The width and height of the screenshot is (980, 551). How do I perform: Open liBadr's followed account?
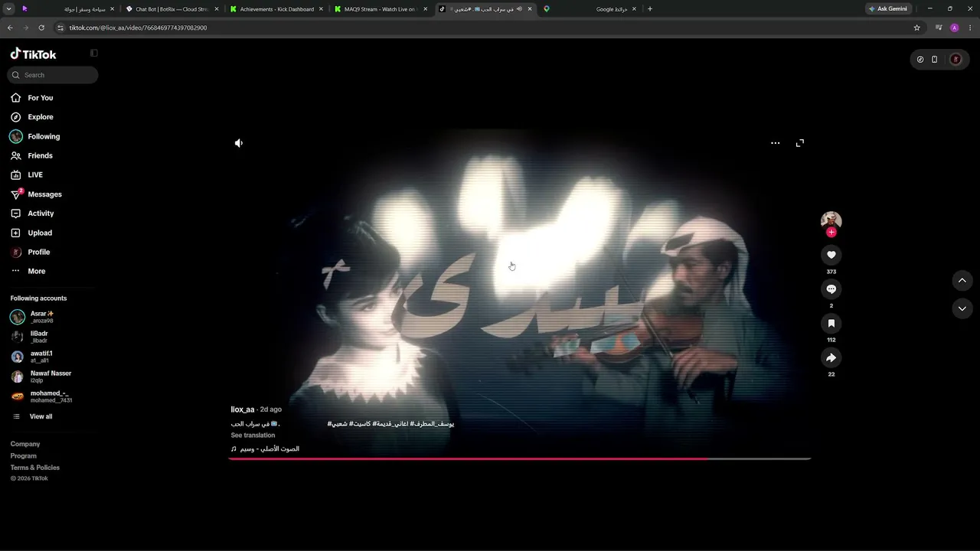[x=29, y=337]
